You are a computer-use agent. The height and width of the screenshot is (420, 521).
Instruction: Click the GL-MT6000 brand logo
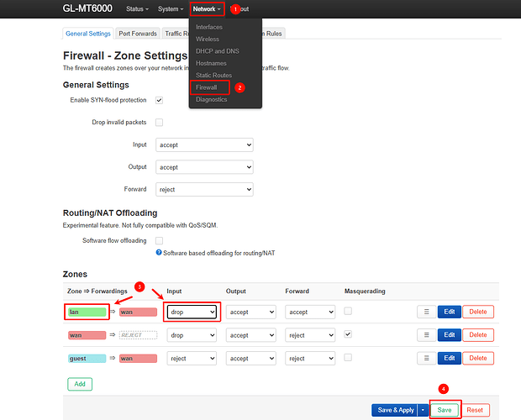(x=87, y=9)
